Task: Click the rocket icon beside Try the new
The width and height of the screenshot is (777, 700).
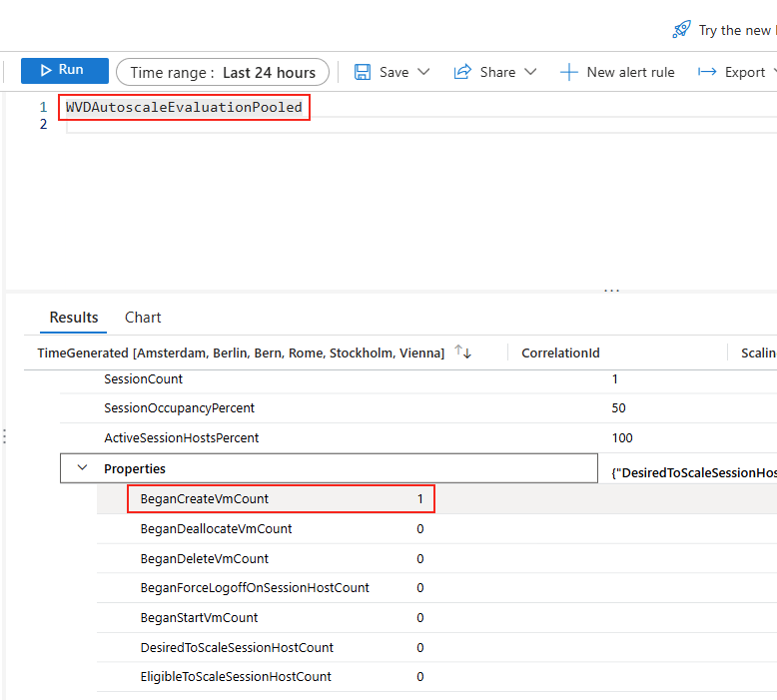Action: tap(681, 29)
